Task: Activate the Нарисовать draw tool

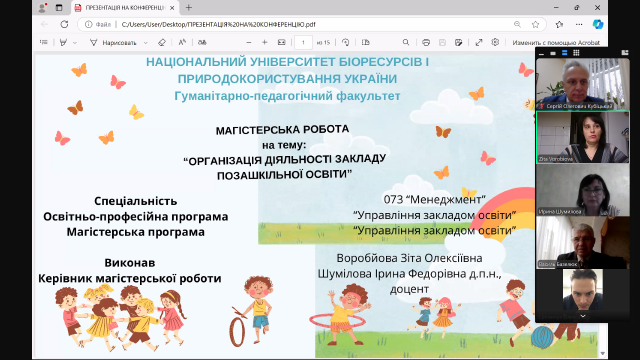Action: 113,42
